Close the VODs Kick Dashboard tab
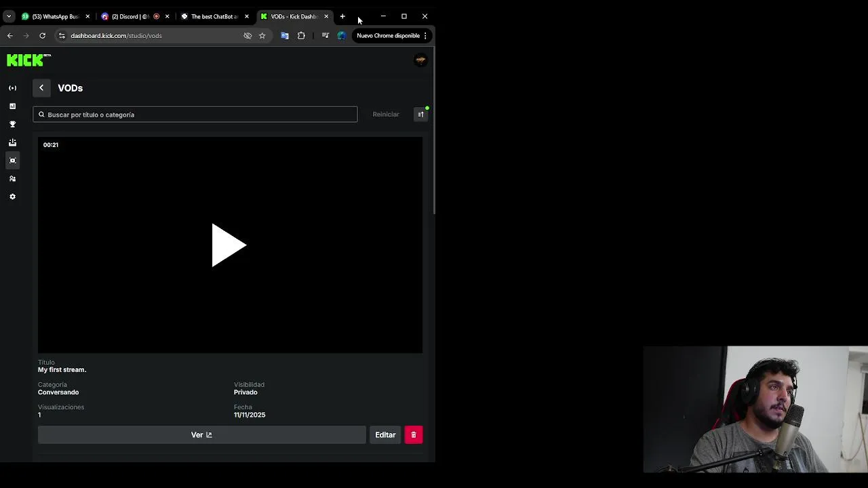The image size is (868, 488). point(326,16)
